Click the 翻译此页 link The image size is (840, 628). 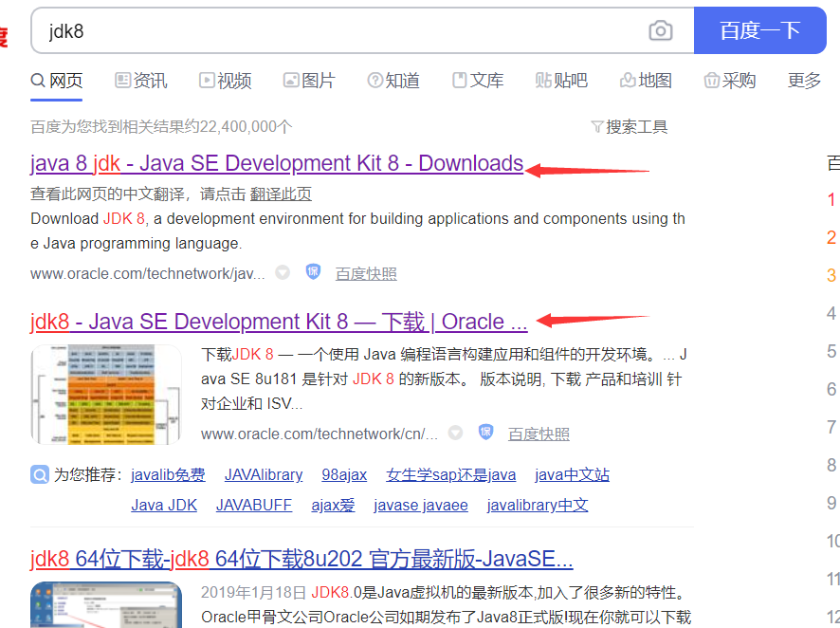coord(281,194)
